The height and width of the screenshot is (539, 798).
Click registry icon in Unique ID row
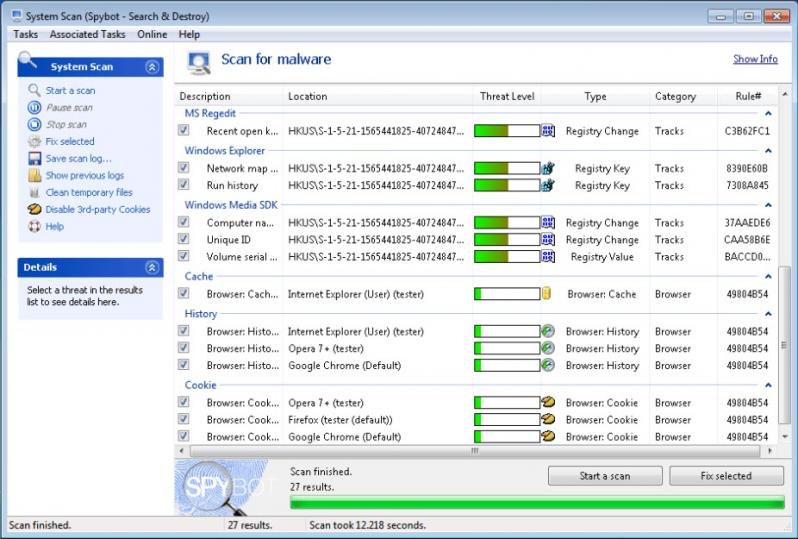click(548, 239)
